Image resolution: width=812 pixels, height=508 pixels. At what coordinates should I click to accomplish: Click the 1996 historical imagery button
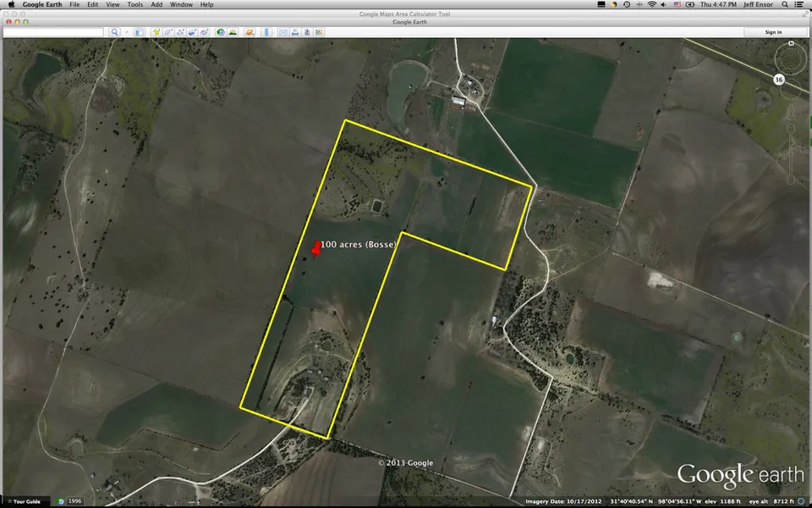(x=74, y=501)
